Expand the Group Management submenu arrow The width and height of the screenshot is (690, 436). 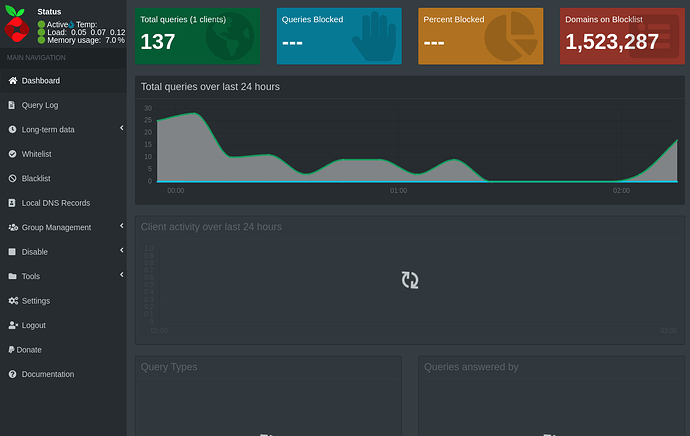(x=122, y=226)
